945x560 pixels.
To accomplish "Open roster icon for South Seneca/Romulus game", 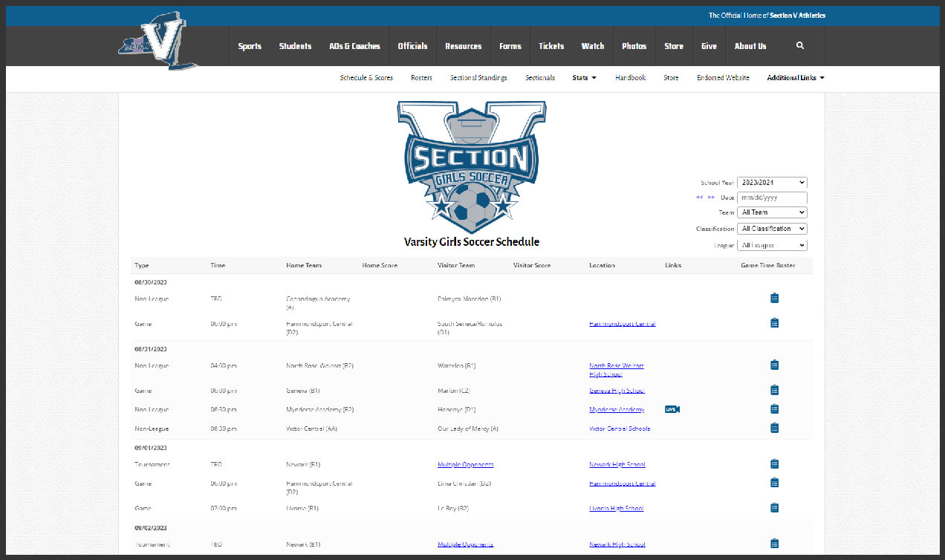I will click(x=774, y=323).
